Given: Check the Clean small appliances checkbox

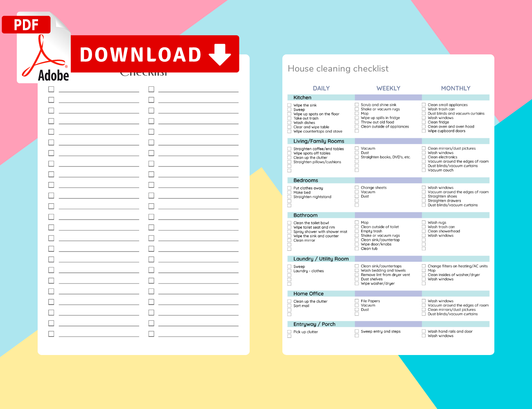Looking at the screenshot, I should tap(424, 105).
